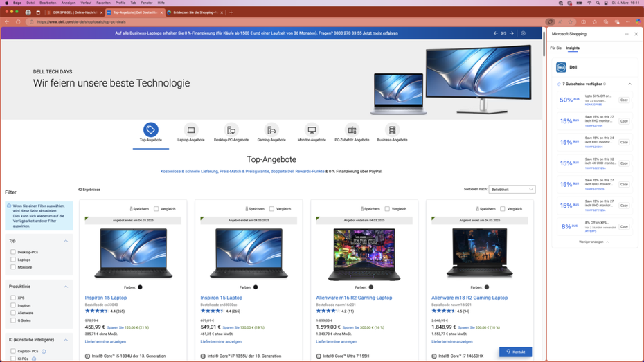Check the Desktop-PCs filter

(13, 252)
